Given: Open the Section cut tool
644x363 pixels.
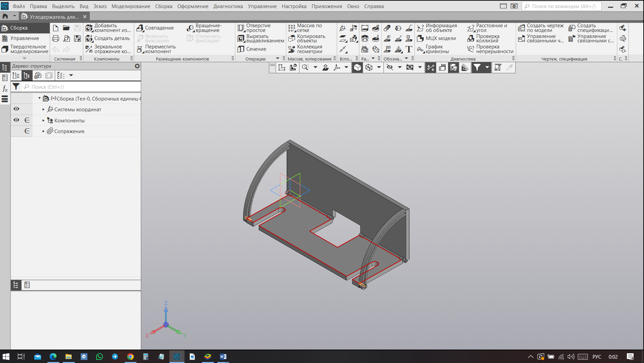Looking at the screenshot, I should (241, 49).
